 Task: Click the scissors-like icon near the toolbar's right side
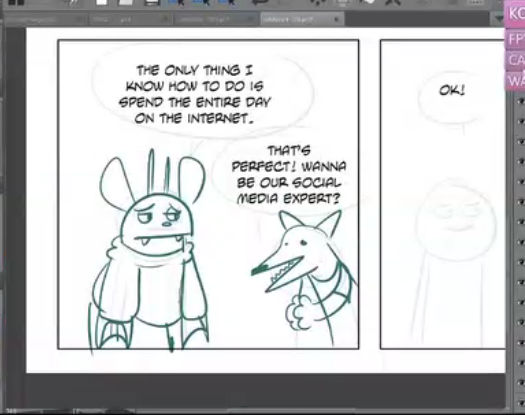tap(393, 2)
